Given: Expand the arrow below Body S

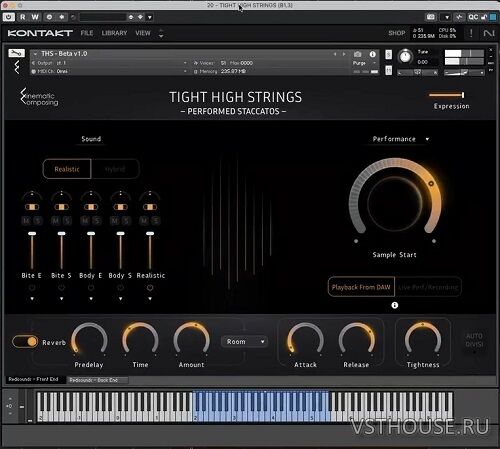Looking at the screenshot, I should [x=120, y=299].
